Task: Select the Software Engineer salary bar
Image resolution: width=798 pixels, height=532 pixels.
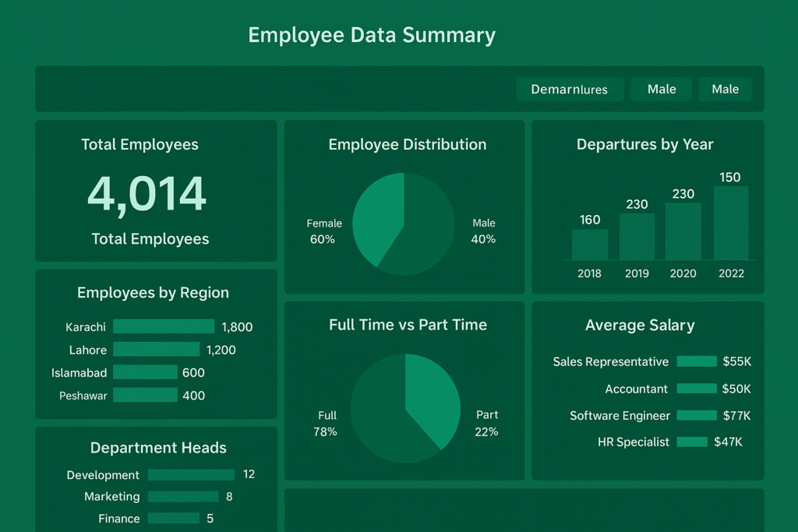Action: (696, 416)
